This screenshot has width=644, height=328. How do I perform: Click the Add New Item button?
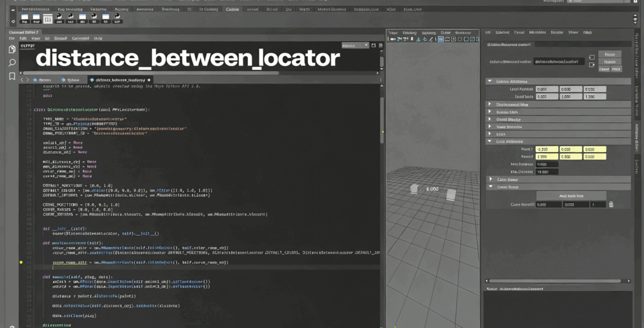571,195
